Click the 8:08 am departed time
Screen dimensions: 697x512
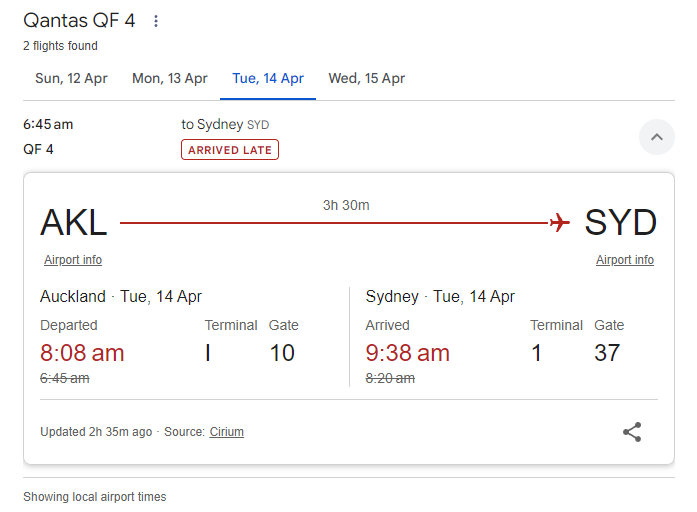(x=82, y=353)
